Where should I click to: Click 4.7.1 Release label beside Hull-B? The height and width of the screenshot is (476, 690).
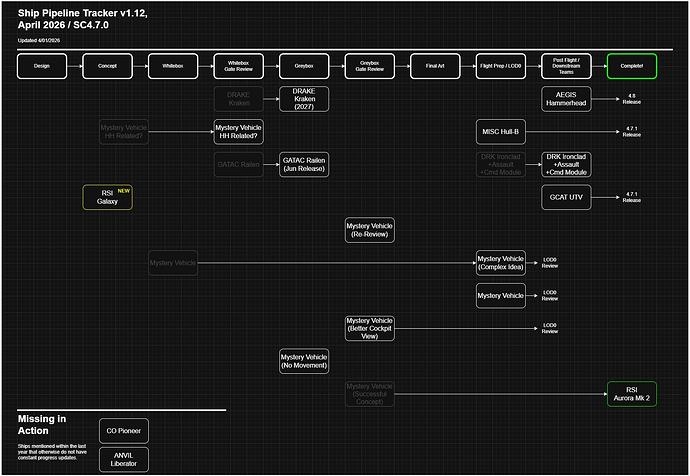point(631,132)
